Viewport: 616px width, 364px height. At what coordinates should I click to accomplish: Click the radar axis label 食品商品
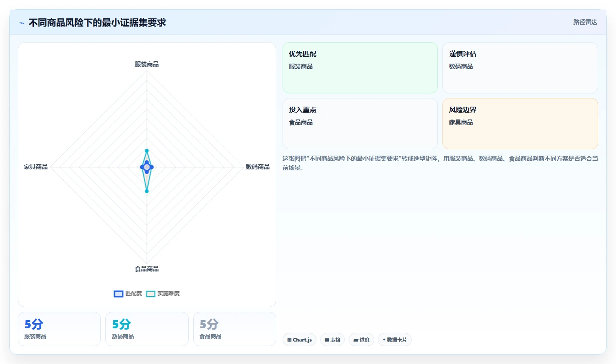[x=147, y=269]
